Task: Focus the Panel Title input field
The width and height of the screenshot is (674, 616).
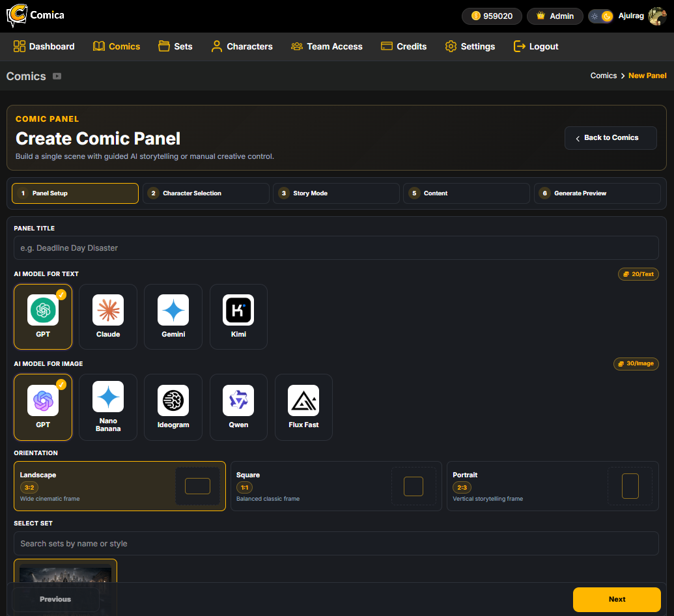Action: click(x=336, y=248)
